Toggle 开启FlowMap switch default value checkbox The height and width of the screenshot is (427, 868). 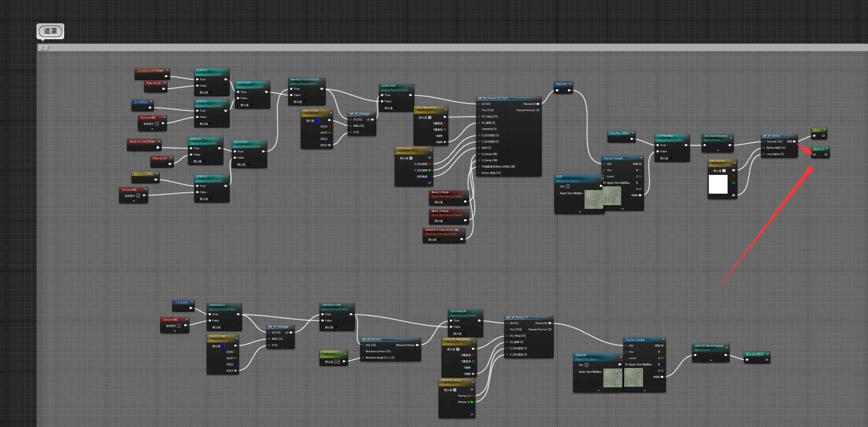point(671,158)
